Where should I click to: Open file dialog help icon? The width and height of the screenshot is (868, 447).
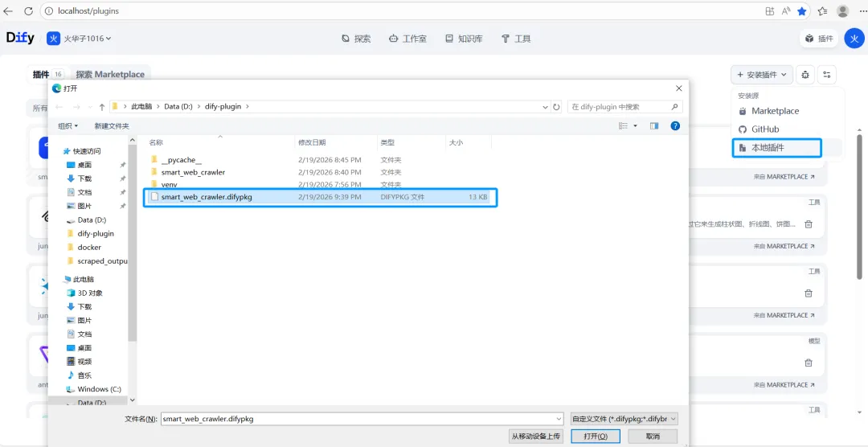(x=675, y=125)
